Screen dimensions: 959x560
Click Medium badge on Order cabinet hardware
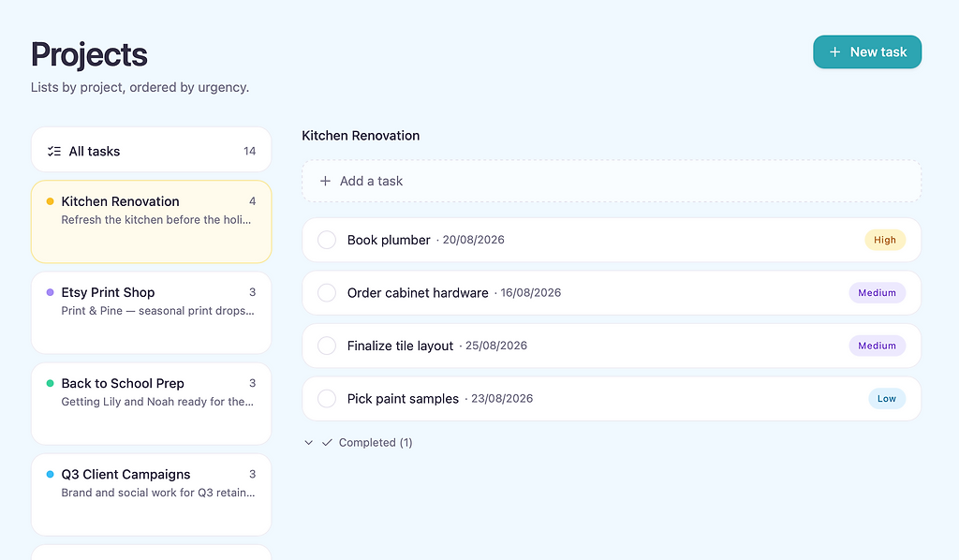(x=877, y=293)
